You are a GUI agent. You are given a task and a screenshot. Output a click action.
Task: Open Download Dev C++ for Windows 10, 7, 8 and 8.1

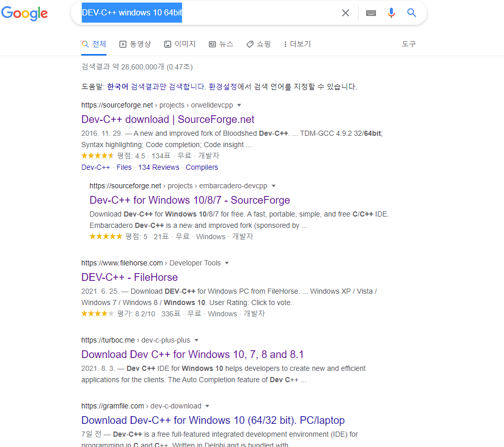[192, 354]
